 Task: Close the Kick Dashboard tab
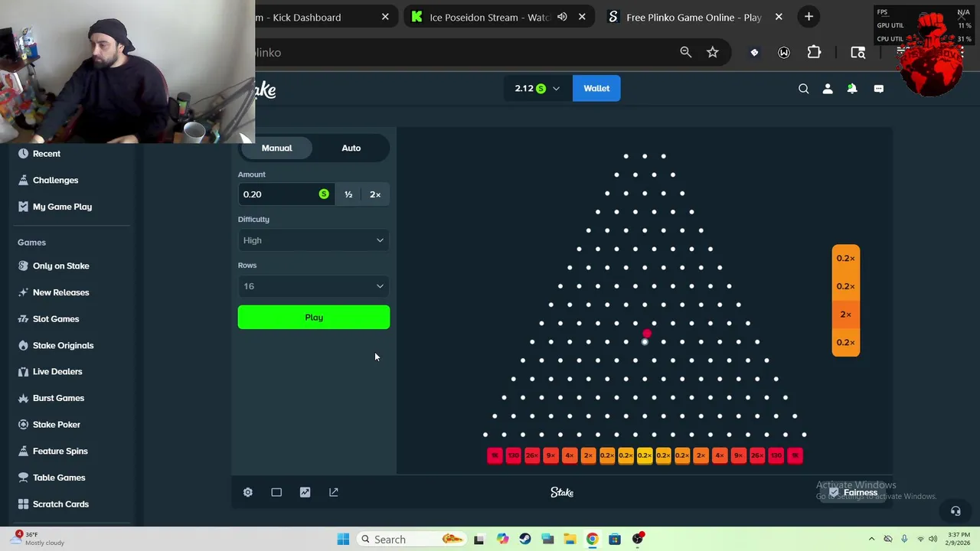385,17
